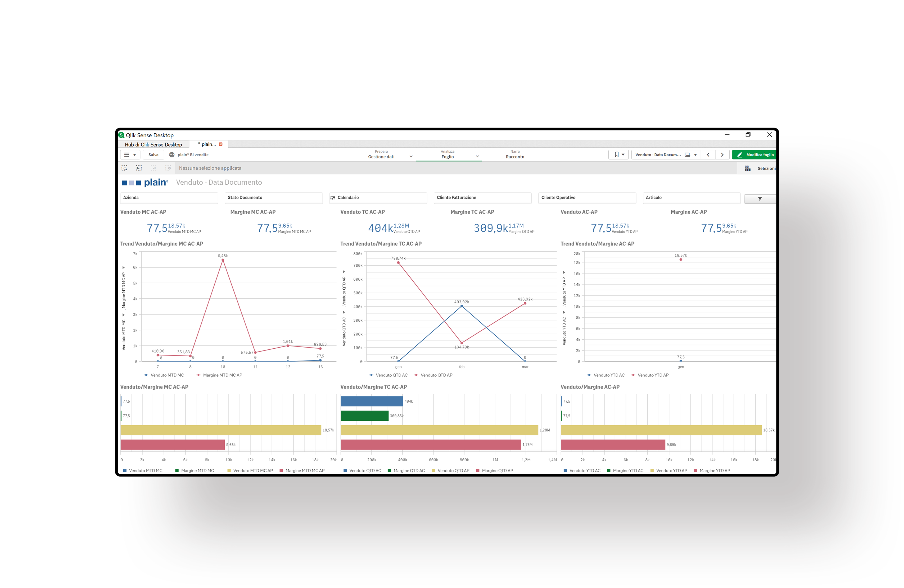Expand Gestione dati chevron
904x588 pixels.
click(x=411, y=156)
